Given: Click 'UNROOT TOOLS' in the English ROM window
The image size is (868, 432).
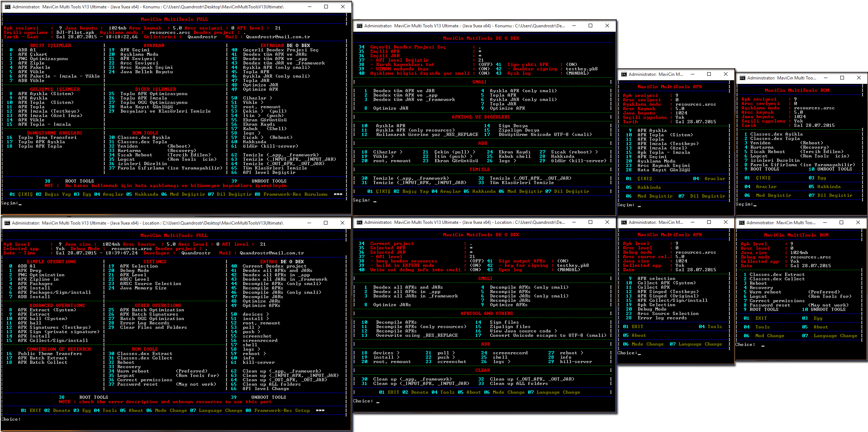Looking at the screenshot, I should [x=828, y=310].
